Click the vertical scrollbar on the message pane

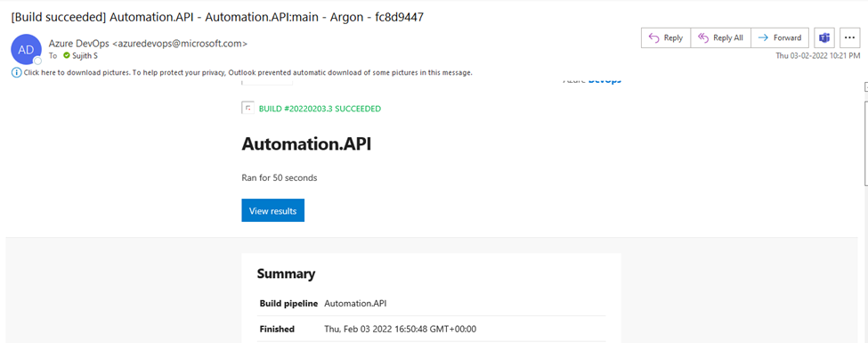tap(866, 144)
